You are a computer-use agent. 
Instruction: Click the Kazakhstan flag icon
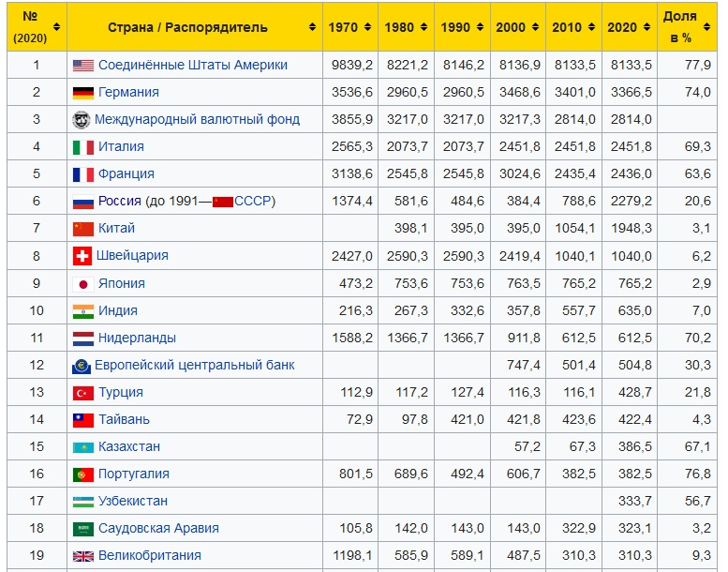[83, 447]
